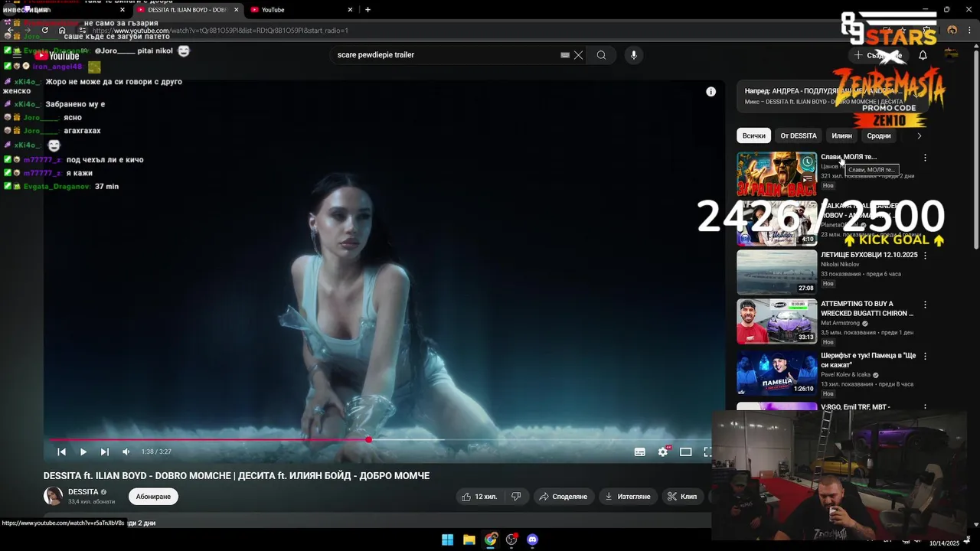Download the video with Изтегляне
This screenshot has width=980, height=551.
[x=627, y=497]
